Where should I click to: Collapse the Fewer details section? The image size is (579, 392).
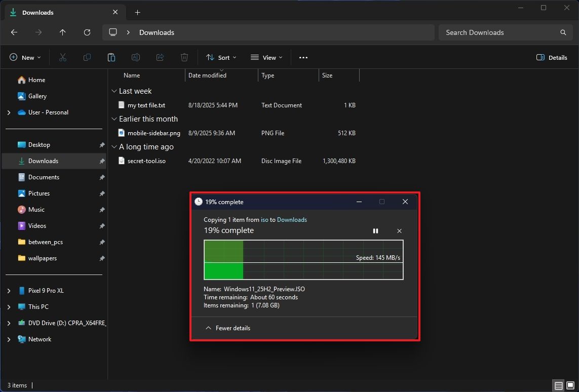point(228,328)
